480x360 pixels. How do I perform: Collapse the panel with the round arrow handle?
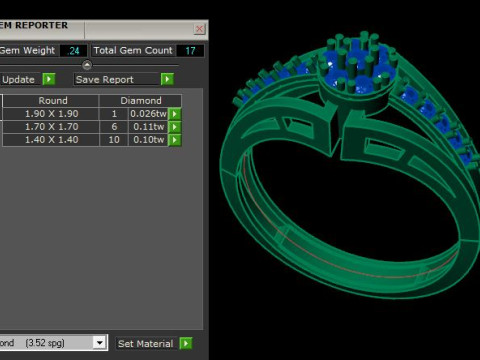[x=87, y=65]
